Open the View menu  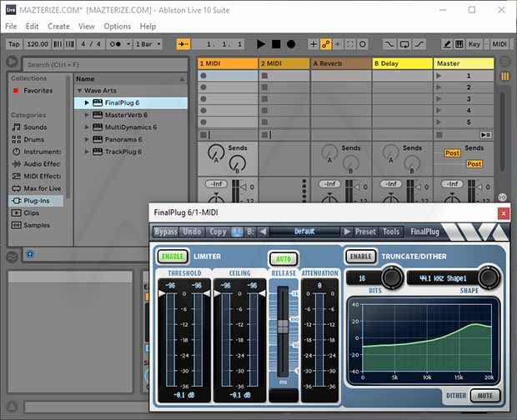tap(87, 26)
